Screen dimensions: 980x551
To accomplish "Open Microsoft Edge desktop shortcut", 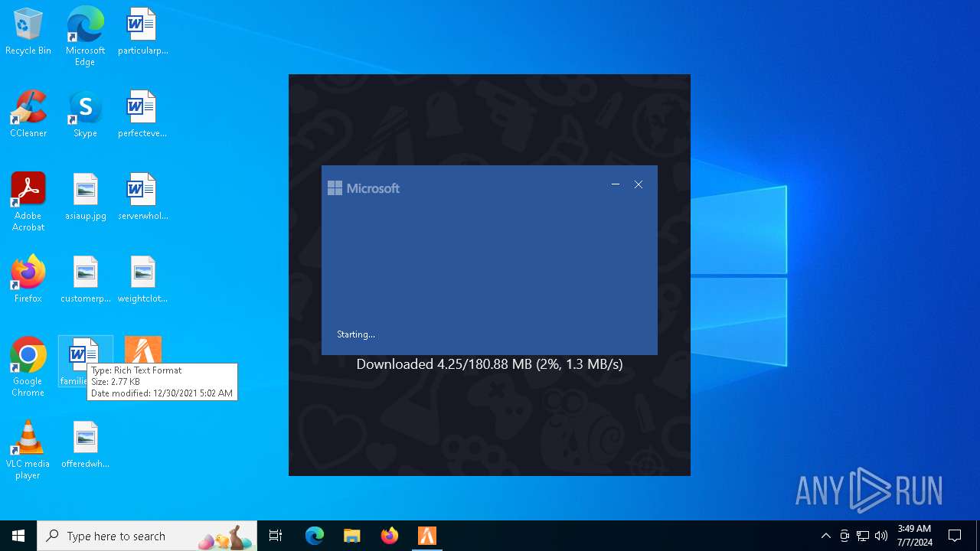I will coord(85,36).
